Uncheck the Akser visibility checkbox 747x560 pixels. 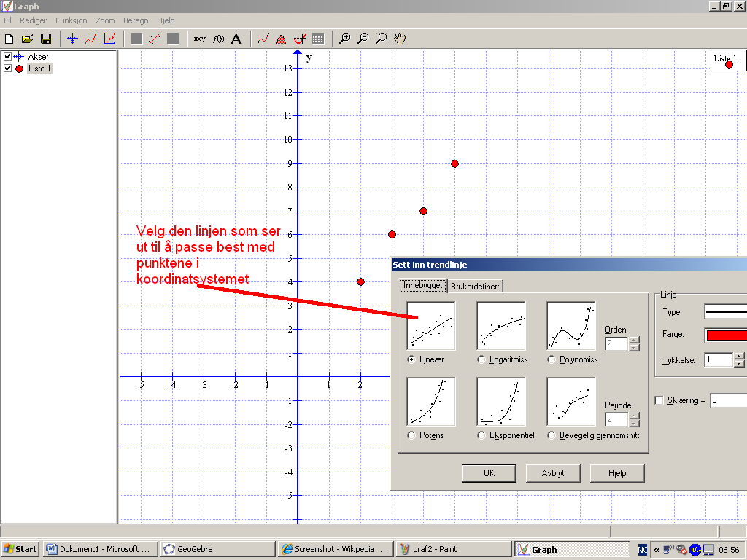(8, 57)
